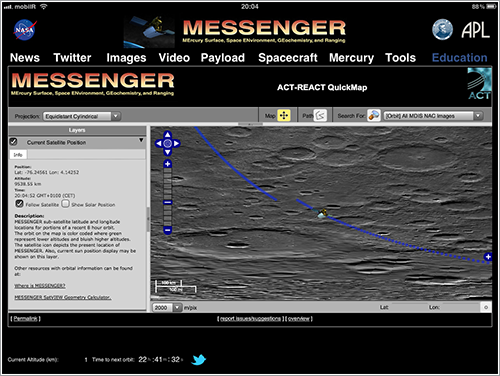Click the blue plus marker at map edge
This screenshot has height=376, width=500.
488,257
